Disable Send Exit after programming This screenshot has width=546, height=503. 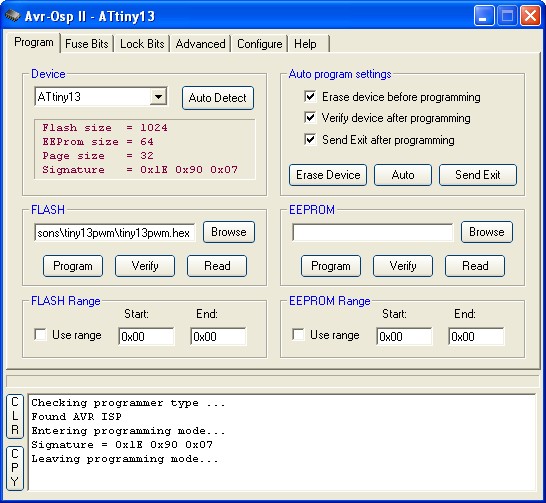310,140
